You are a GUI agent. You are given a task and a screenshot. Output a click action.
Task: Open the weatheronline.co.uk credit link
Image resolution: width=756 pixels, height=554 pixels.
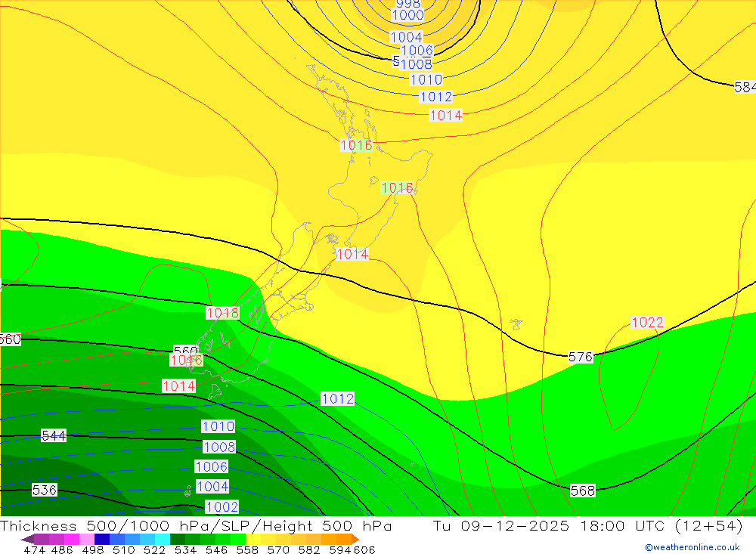coord(692,547)
